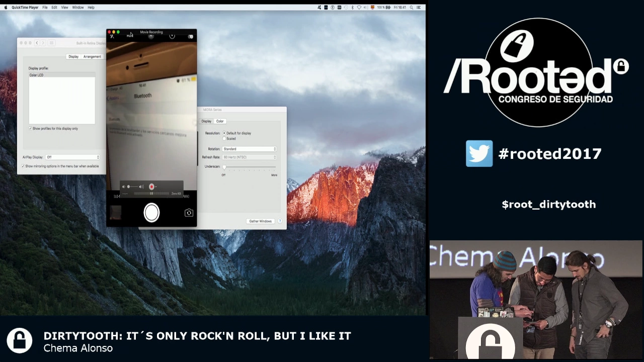Click the Fri 16:41 clock
The image size is (644, 362).
(400, 8)
